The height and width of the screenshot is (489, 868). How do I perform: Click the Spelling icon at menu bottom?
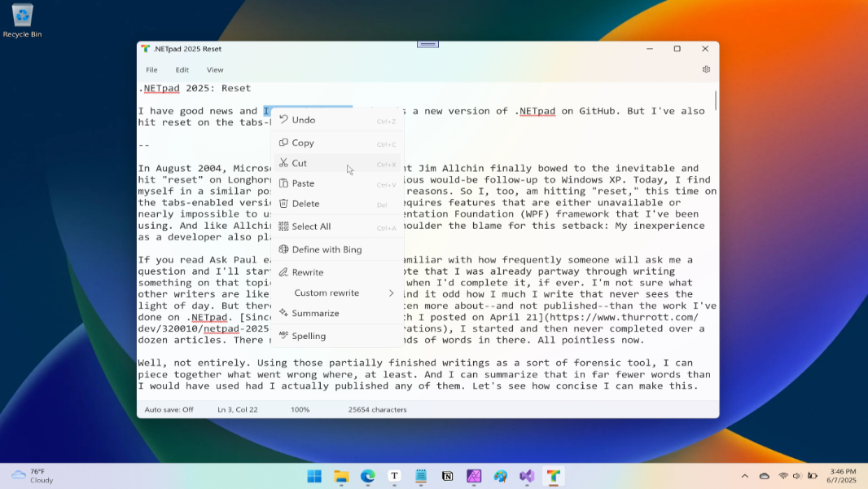[283, 334]
